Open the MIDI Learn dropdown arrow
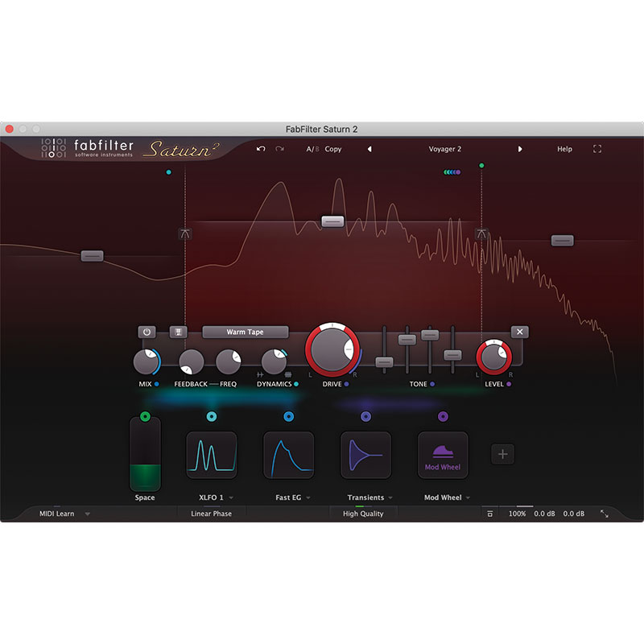This screenshot has width=644, height=644. click(x=87, y=514)
